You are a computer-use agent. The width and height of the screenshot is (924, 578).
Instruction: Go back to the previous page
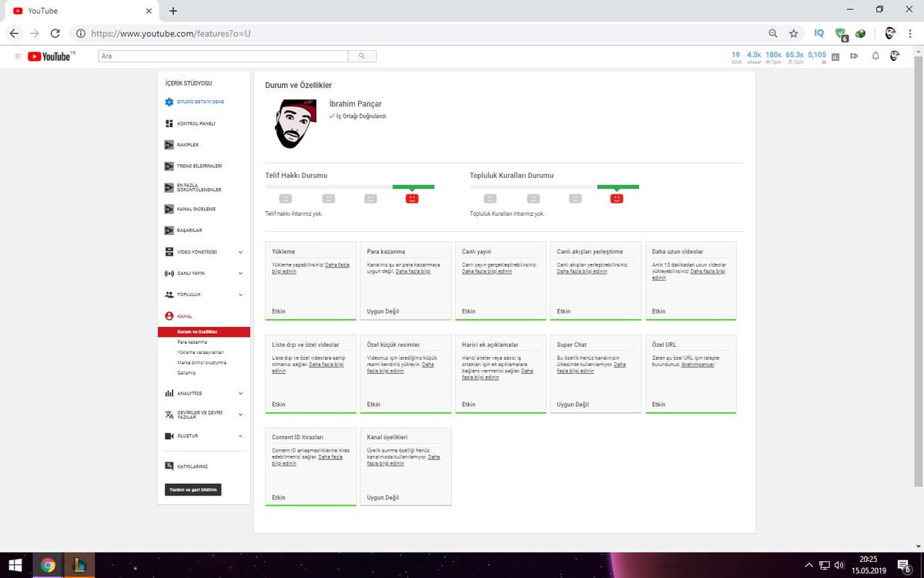click(x=15, y=34)
